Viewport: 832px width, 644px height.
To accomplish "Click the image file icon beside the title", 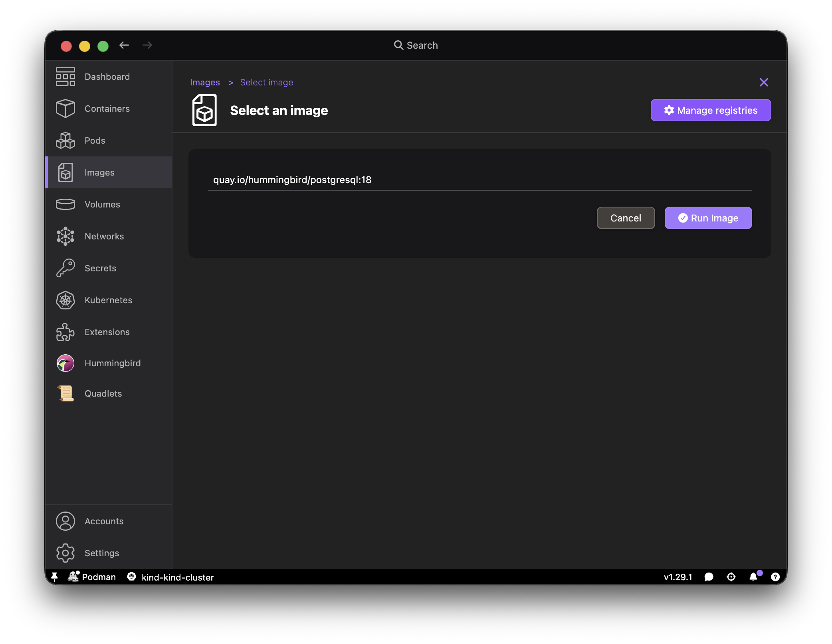I will [204, 110].
